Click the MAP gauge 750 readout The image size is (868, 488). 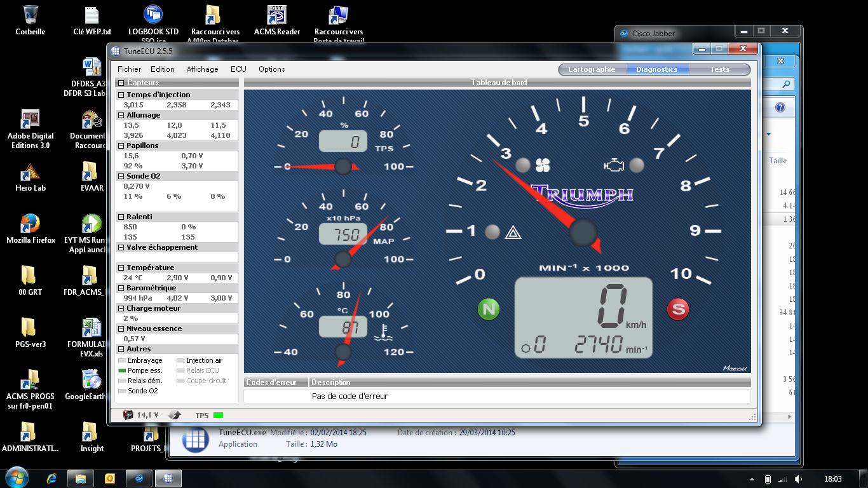342,234
